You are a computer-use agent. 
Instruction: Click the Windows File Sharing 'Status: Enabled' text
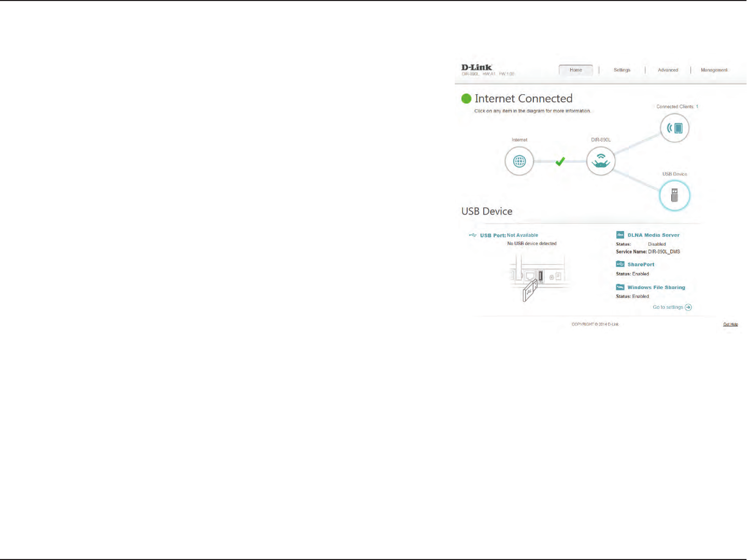[x=632, y=296]
